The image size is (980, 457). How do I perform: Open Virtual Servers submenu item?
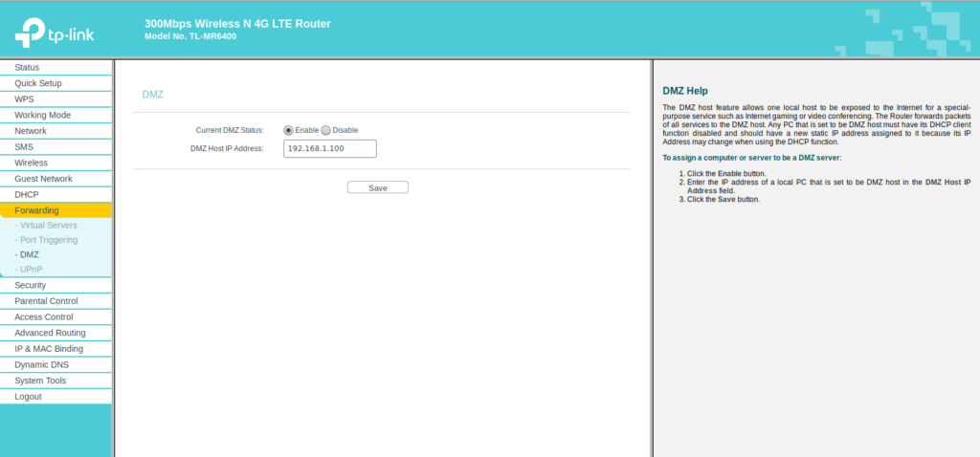point(49,226)
